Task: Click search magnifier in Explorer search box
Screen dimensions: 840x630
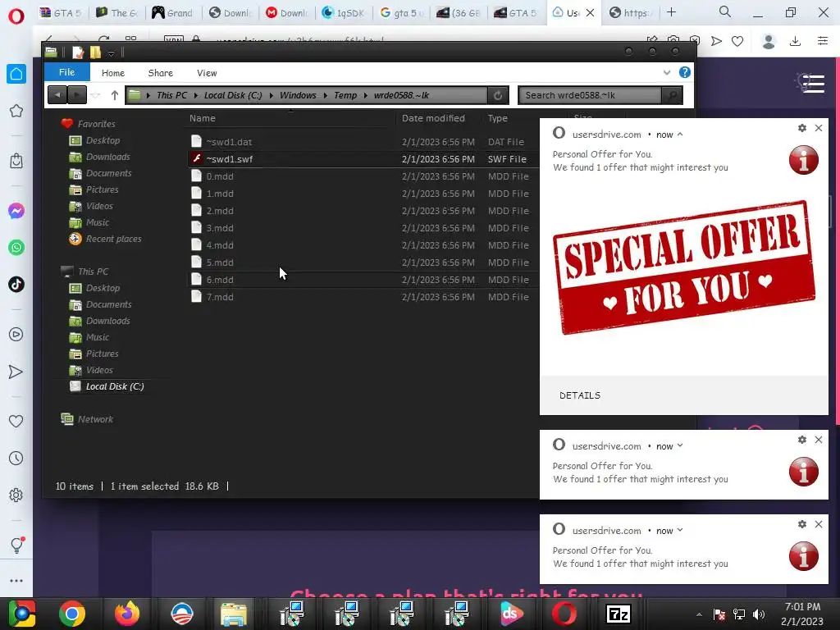Action: coord(671,95)
